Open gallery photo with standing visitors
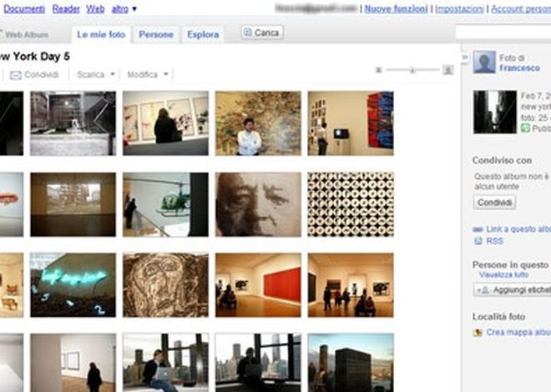Screen dimensions: 551x392 351,285
